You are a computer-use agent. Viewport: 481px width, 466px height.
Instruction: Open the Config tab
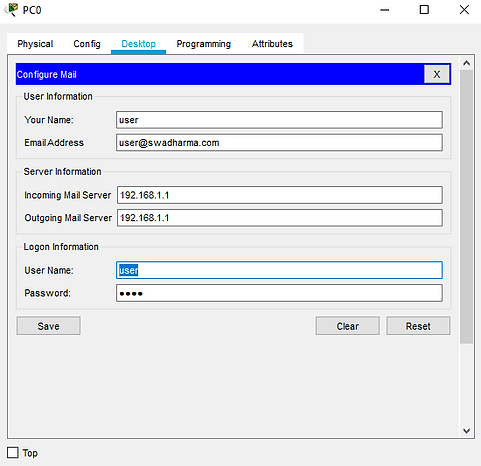pos(87,44)
